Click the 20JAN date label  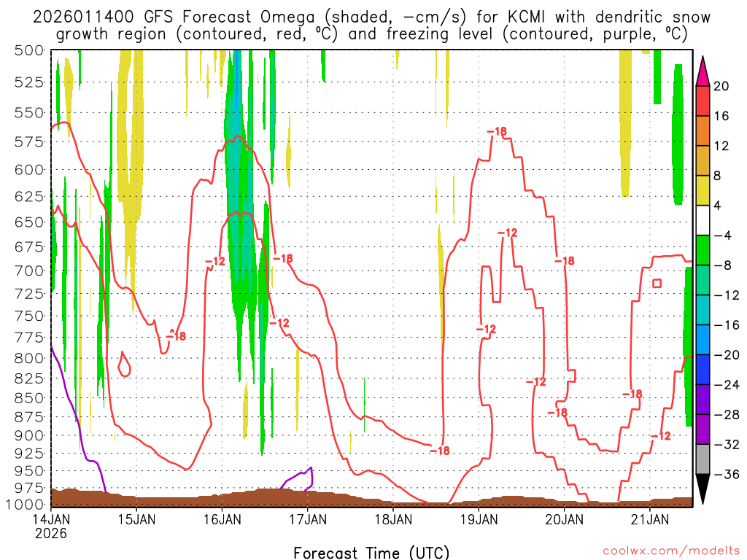(x=565, y=519)
